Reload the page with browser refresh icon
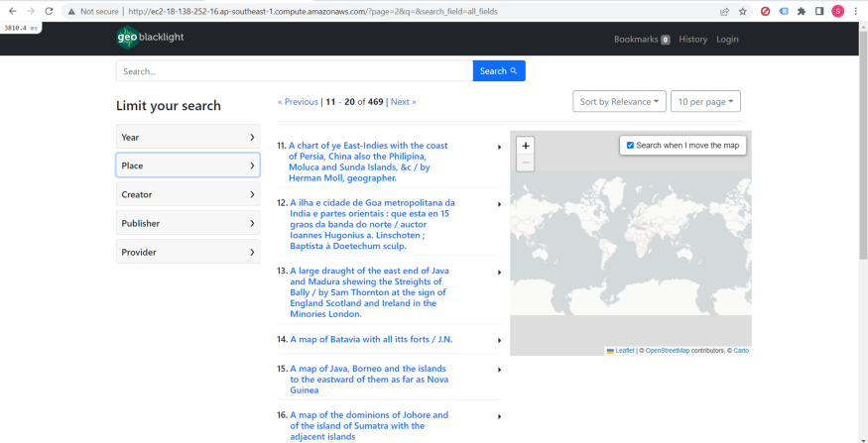The width and height of the screenshot is (868, 443). point(49,11)
